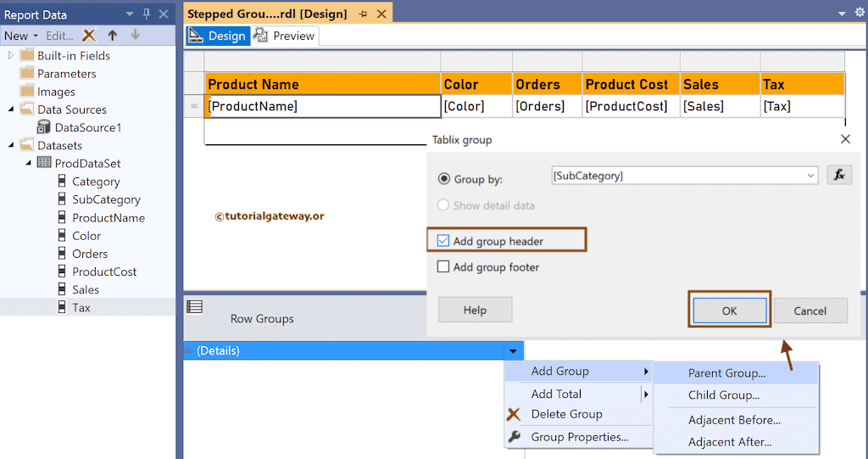Open Group Properties... from menu
Viewport: 868px width, 459px height.
click(x=579, y=437)
